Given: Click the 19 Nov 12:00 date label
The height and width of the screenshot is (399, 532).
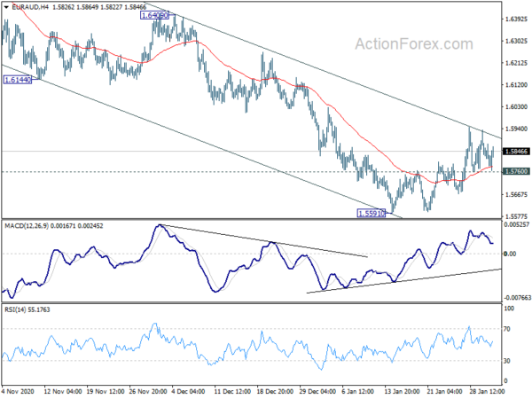Looking at the screenshot, I should tap(106, 392).
